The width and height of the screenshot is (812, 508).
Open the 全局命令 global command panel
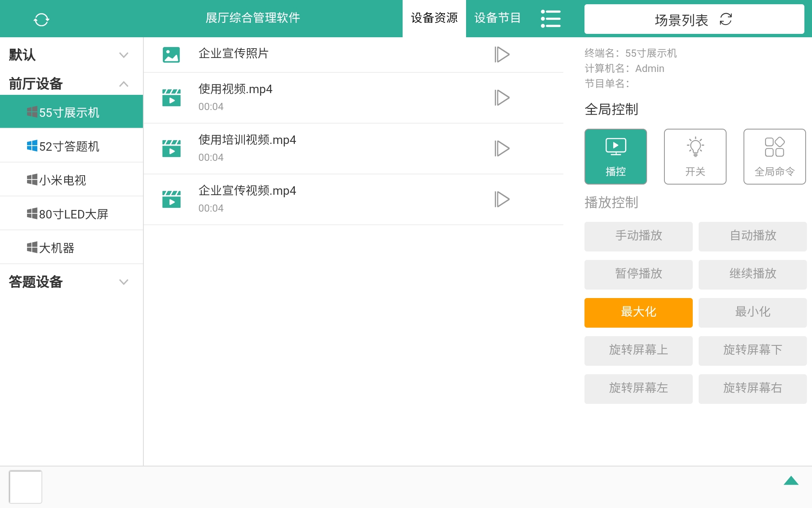click(x=774, y=156)
